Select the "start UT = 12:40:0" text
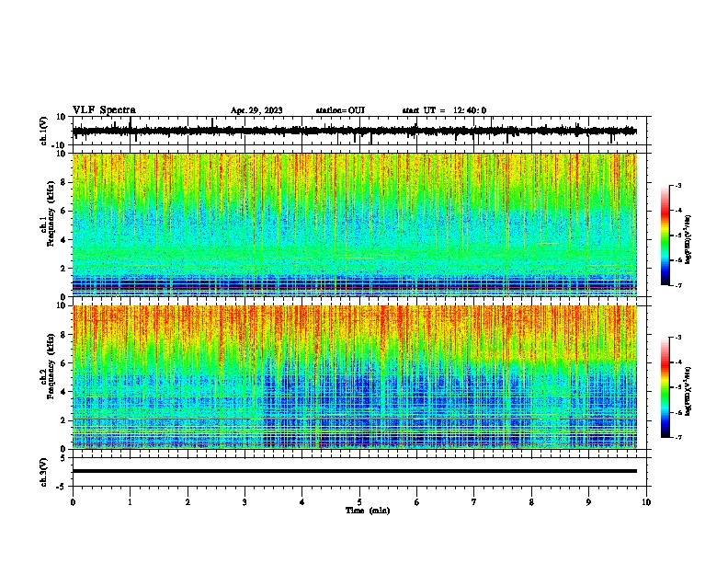This screenshot has width=728, height=563. coord(444,110)
